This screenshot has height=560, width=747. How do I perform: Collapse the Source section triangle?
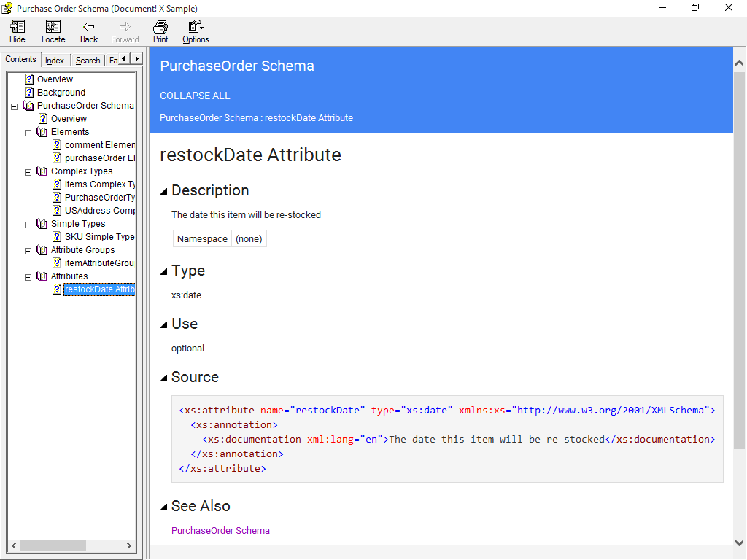click(164, 378)
